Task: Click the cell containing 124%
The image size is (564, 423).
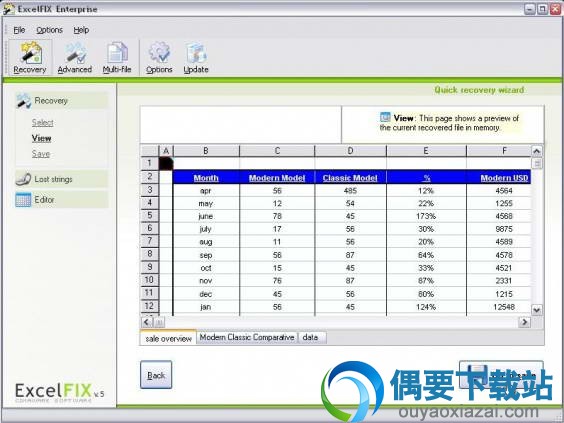Action: [x=426, y=307]
